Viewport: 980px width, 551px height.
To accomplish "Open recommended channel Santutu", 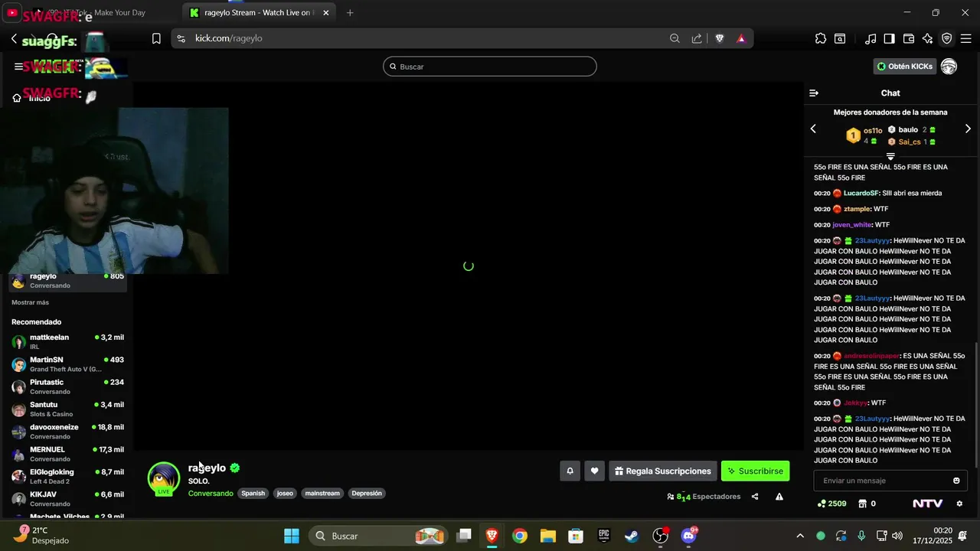I will 67,409.
